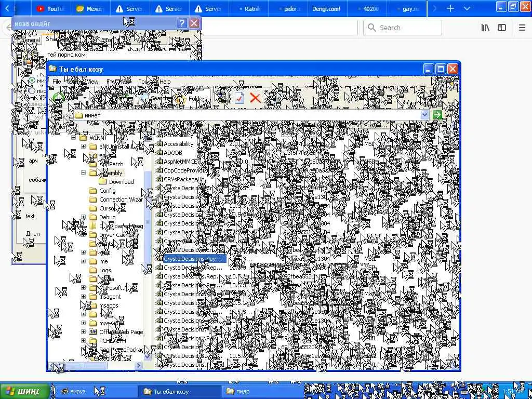Click the Config folder icon

point(93,191)
